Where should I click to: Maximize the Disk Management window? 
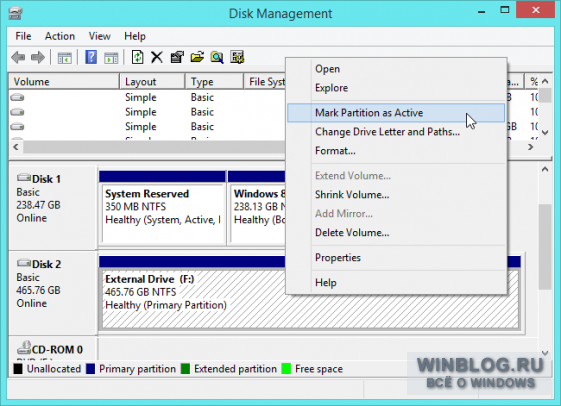tap(504, 10)
